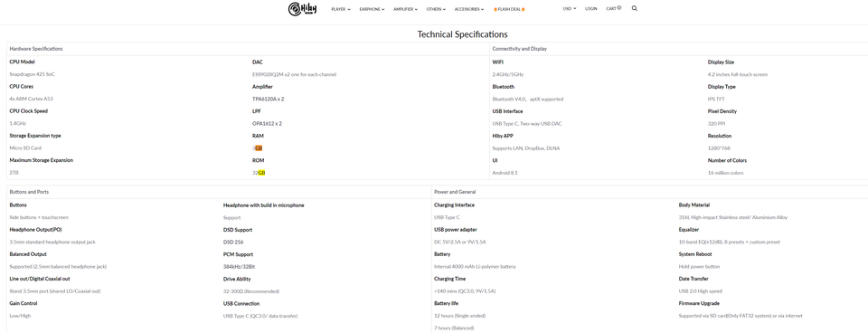This screenshot has width=868, height=333.
Task: Click the USB 2.0 High speed value
Action: pyautogui.click(x=700, y=290)
